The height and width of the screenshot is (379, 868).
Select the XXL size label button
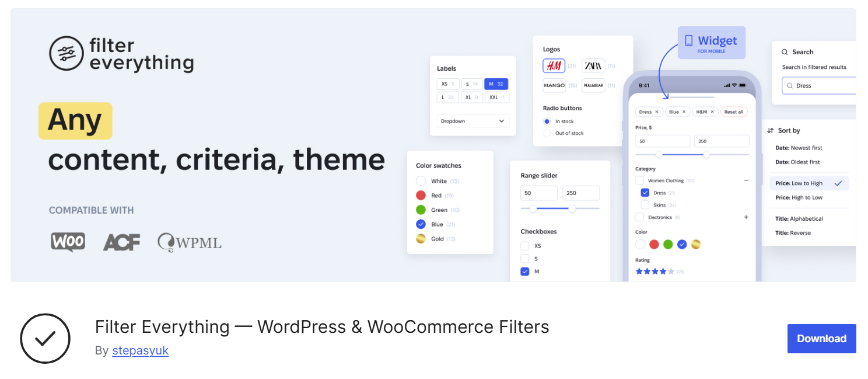click(497, 98)
